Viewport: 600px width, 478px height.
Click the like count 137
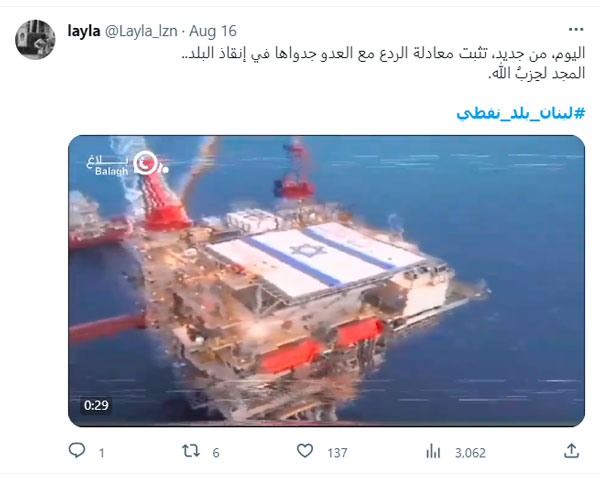pos(337,453)
